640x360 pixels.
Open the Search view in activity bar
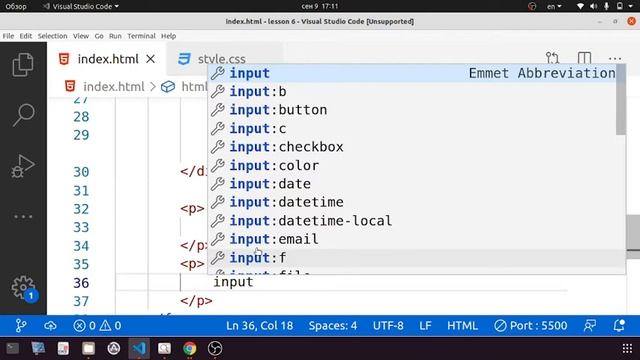23,115
